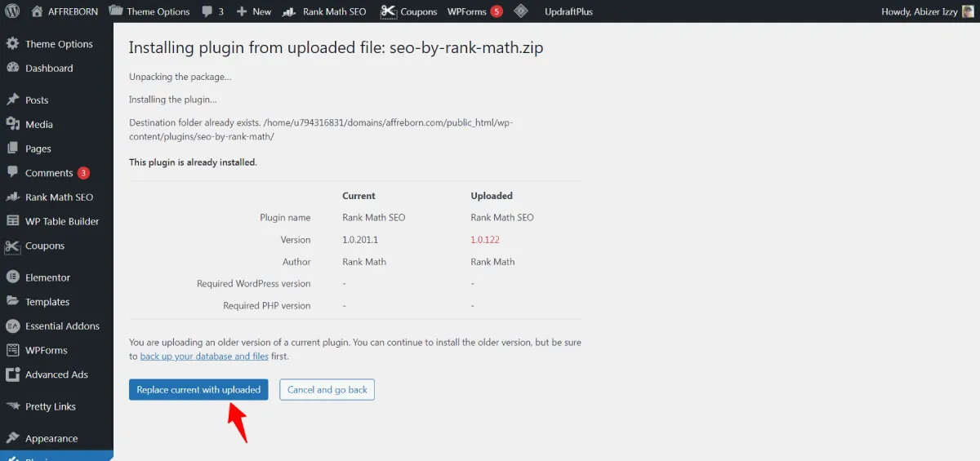Open Coupons in the top admin bar
Image resolution: width=980 pixels, height=461 pixels.
[408, 11]
